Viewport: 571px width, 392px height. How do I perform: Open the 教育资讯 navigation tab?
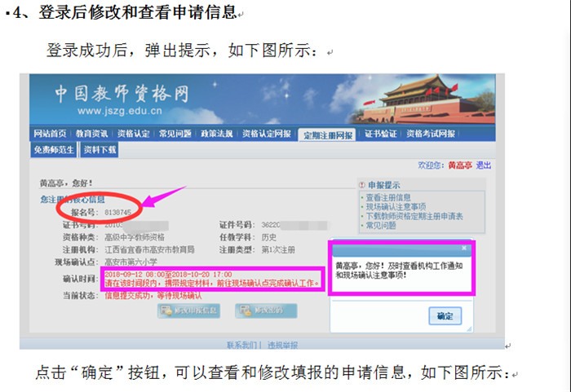[x=91, y=134]
